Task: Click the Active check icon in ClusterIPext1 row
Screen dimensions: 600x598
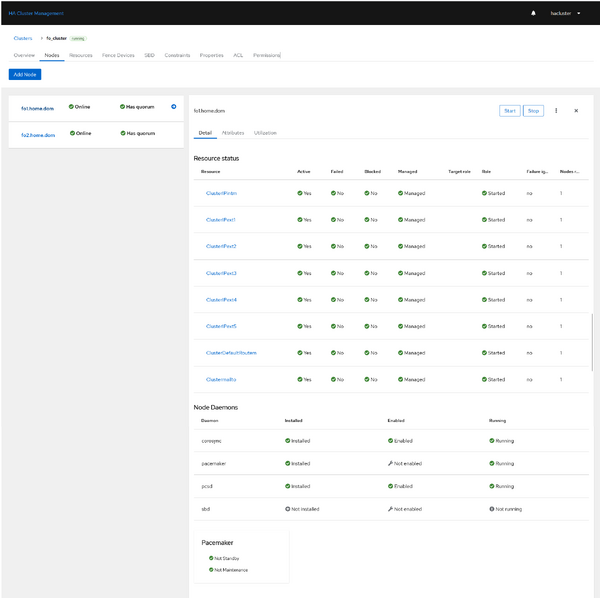Action: click(x=300, y=220)
